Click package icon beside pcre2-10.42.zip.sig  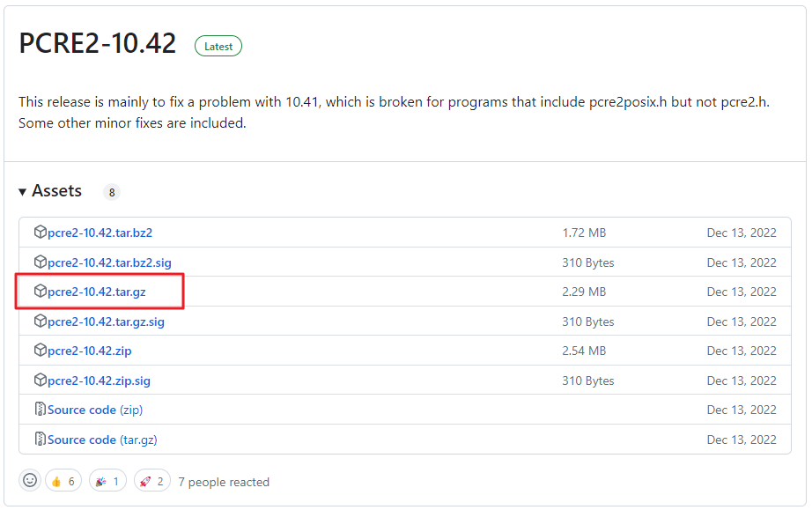40,380
